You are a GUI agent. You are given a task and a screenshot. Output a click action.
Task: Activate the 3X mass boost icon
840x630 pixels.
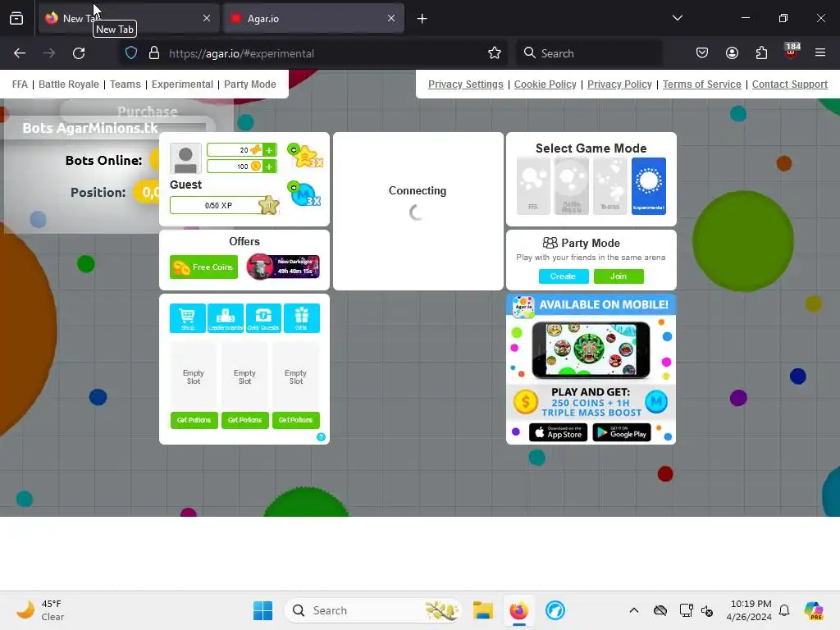tap(304, 194)
